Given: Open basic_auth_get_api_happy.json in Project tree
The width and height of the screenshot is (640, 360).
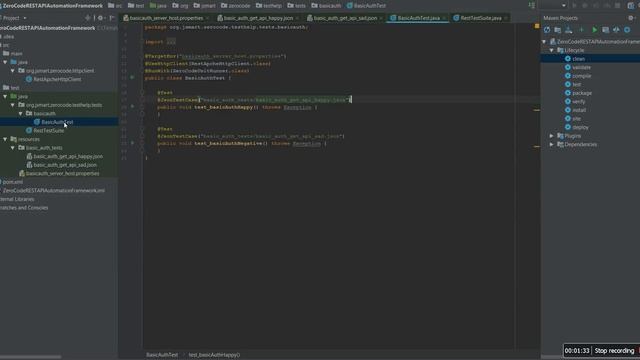Looking at the screenshot, I should click(x=68, y=156).
